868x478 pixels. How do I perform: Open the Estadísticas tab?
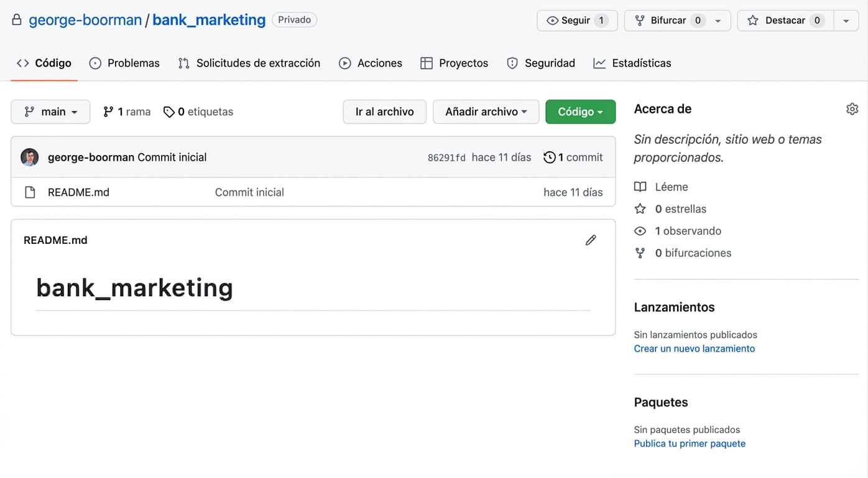pos(632,63)
